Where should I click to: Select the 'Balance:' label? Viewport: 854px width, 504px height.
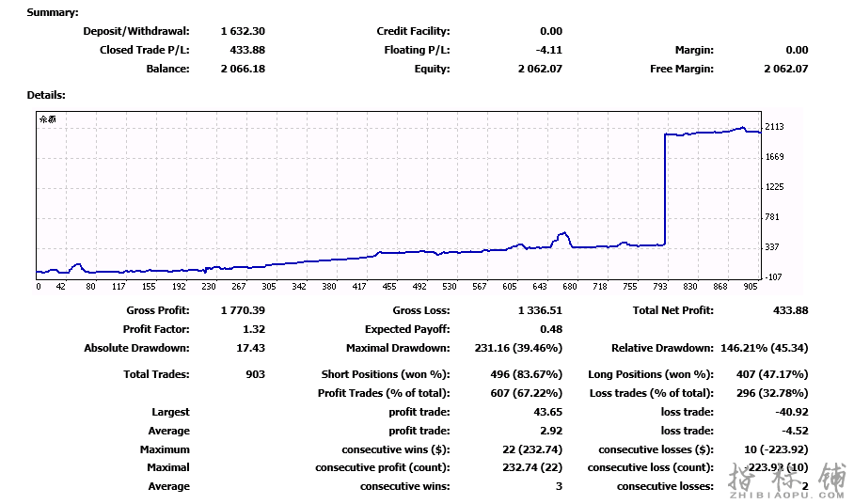point(167,69)
